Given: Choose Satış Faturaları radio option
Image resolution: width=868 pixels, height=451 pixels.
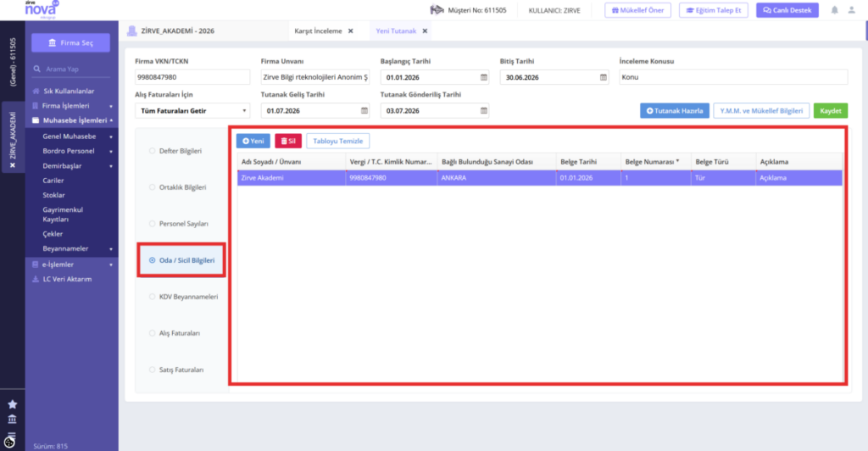Looking at the screenshot, I should pyautogui.click(x=153, y=370).
